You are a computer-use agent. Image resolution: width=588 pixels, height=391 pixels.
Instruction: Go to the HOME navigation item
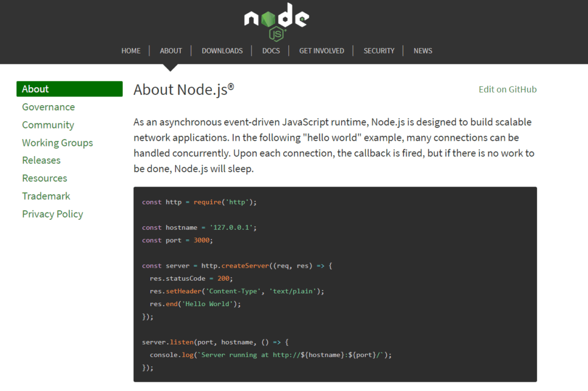pyautogui.click(x=131, y=51)
